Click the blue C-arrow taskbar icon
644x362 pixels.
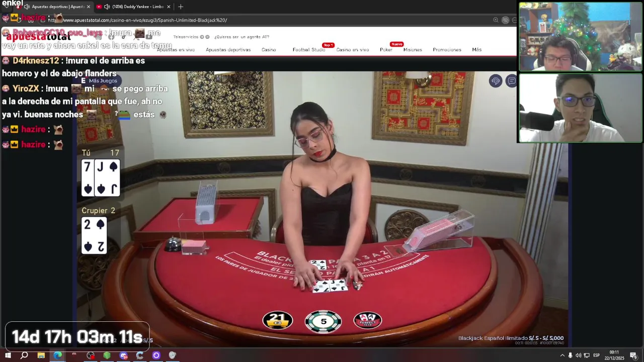[x=140, y=355]
